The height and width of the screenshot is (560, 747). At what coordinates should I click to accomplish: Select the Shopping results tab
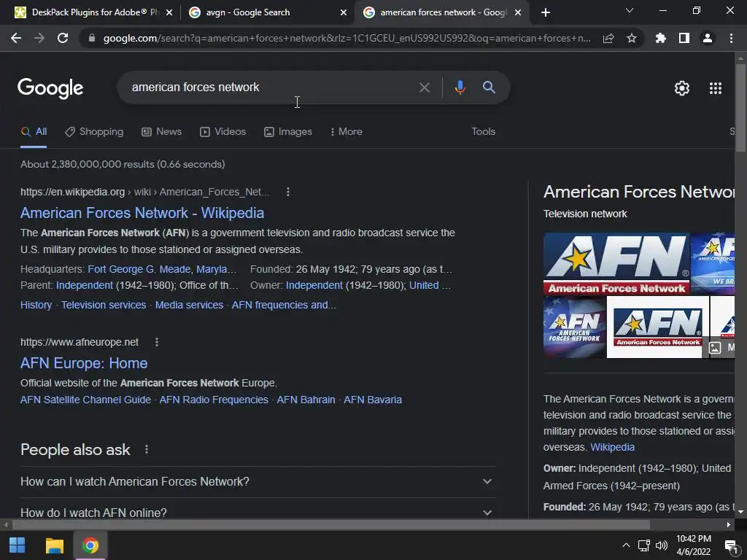[94, 132]
